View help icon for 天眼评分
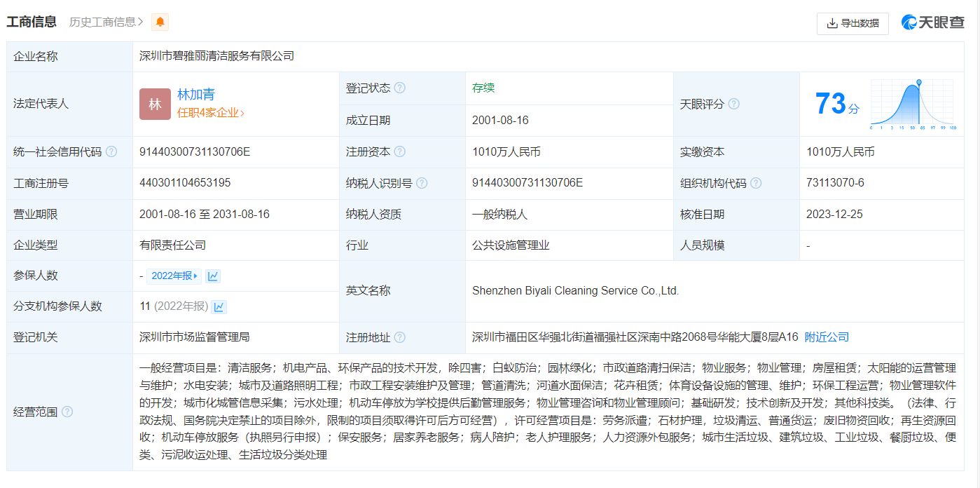980x488 pixels. [x=734, y=103]
